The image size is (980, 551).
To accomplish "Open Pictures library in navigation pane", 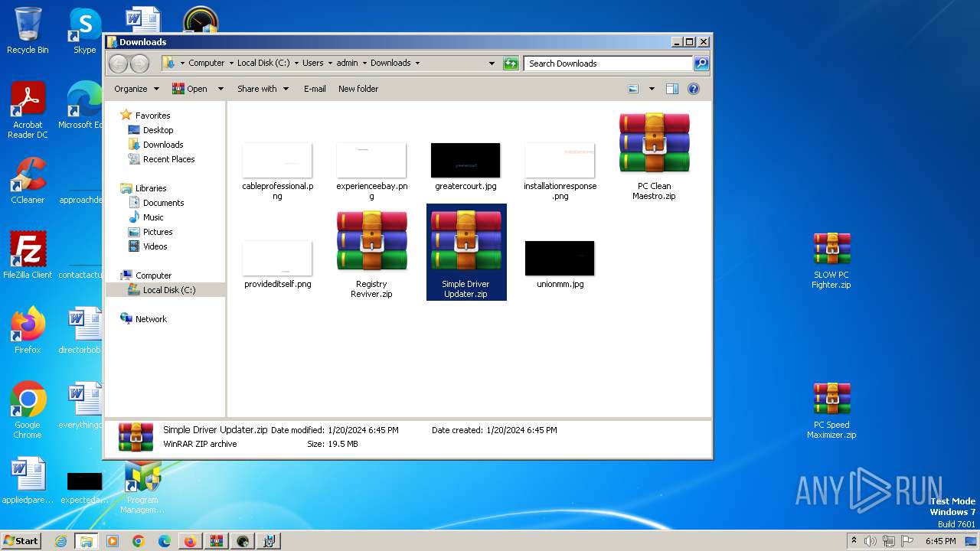I will (158, 232).
